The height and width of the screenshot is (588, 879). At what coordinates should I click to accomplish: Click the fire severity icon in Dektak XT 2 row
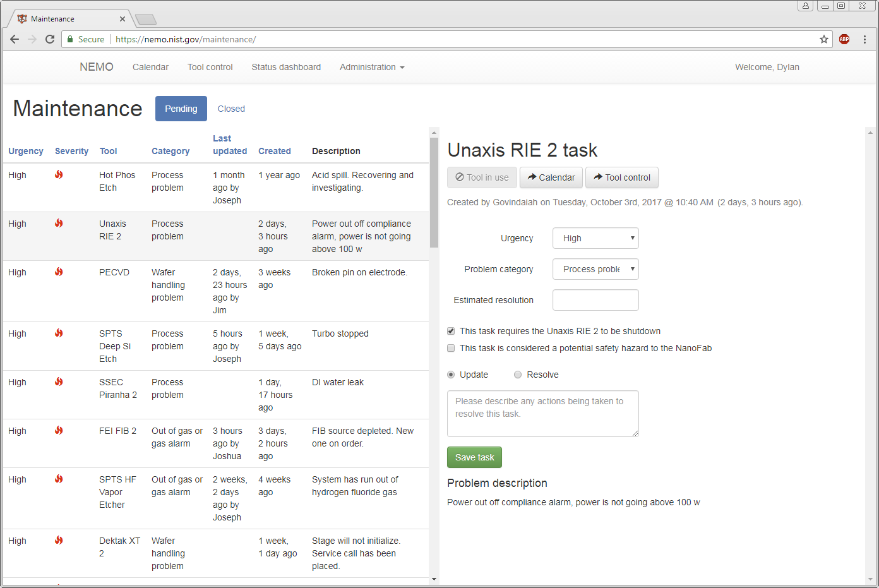pos(59,540)
